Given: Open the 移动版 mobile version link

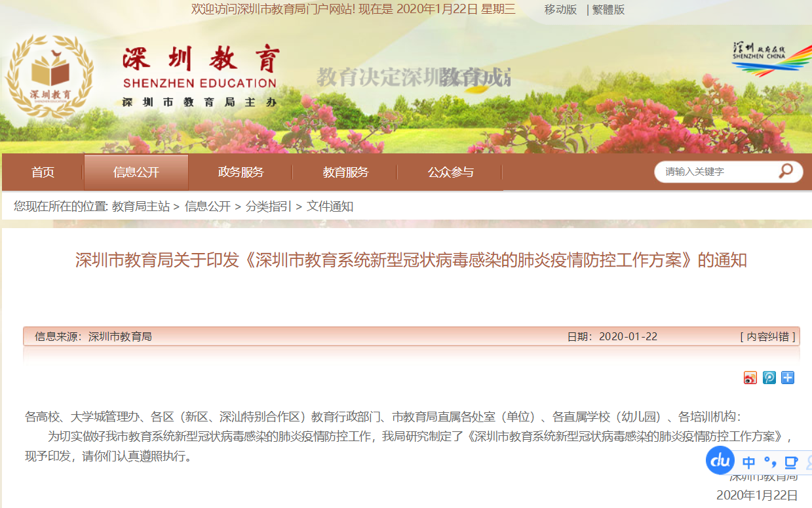Looking at the screenshot, I should coord(560,9).
